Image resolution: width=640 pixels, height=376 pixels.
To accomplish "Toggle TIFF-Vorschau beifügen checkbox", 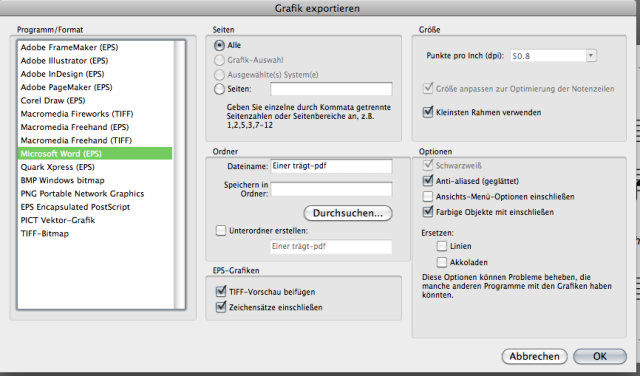I will click(221, 291).
